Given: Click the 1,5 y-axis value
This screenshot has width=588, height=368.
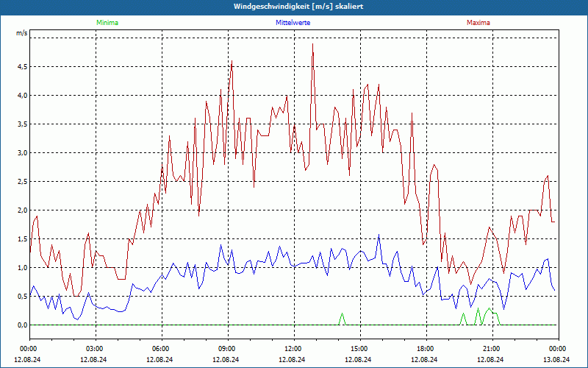Looking at the screenshot, I should (23, 239).
